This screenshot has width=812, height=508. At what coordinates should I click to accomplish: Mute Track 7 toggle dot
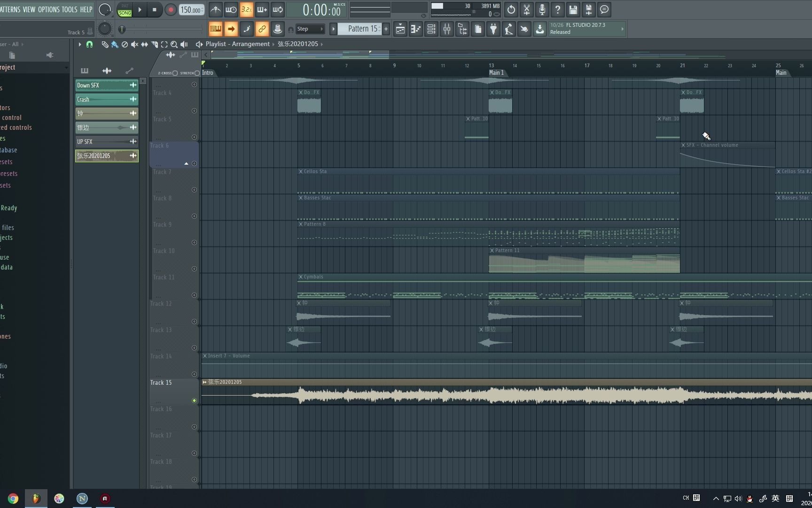click(x=194, y=190)
